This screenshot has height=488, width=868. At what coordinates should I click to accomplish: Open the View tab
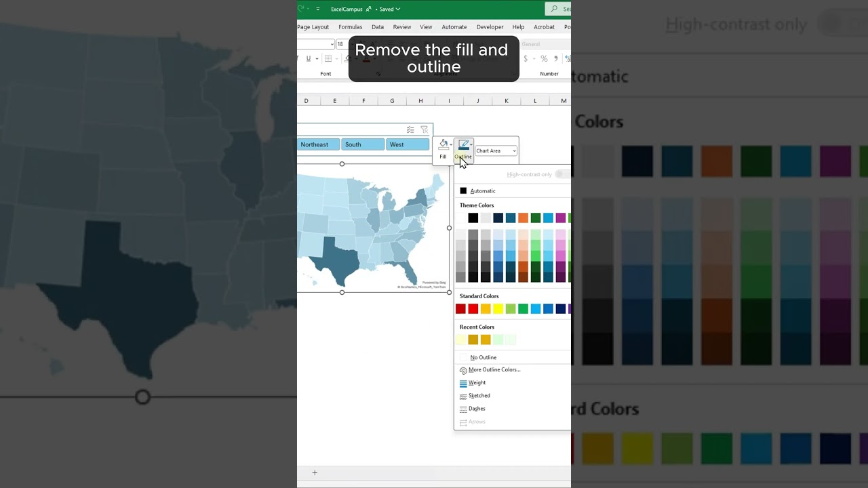[x=426, y=27]
